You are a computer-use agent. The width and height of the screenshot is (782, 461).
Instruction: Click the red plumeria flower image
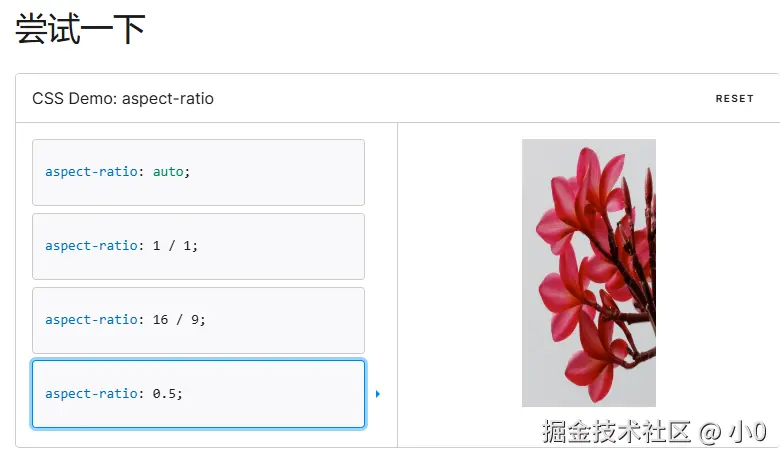[x=589, y=272]
